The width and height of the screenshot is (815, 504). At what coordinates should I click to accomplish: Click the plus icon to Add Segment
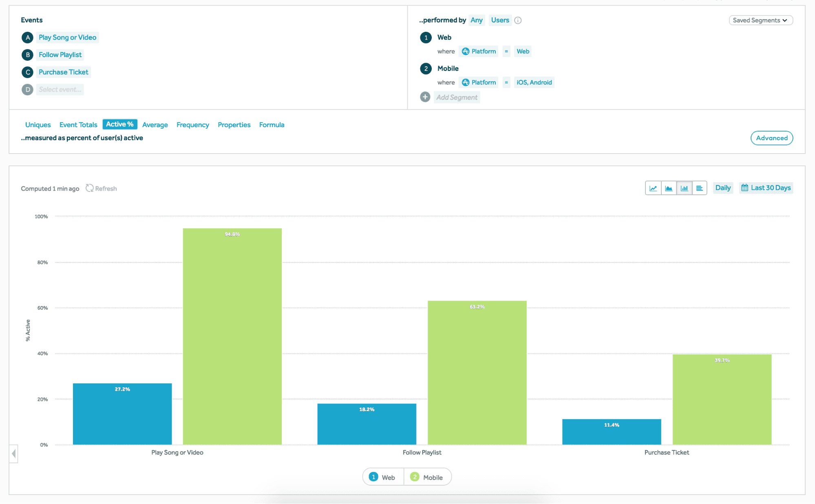tap(425, 97)
